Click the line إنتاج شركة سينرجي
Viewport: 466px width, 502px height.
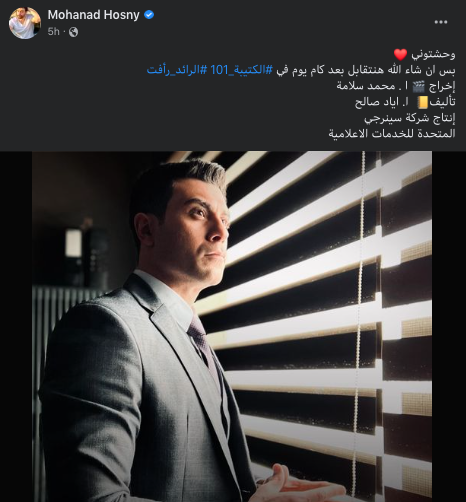click(410, 118)
